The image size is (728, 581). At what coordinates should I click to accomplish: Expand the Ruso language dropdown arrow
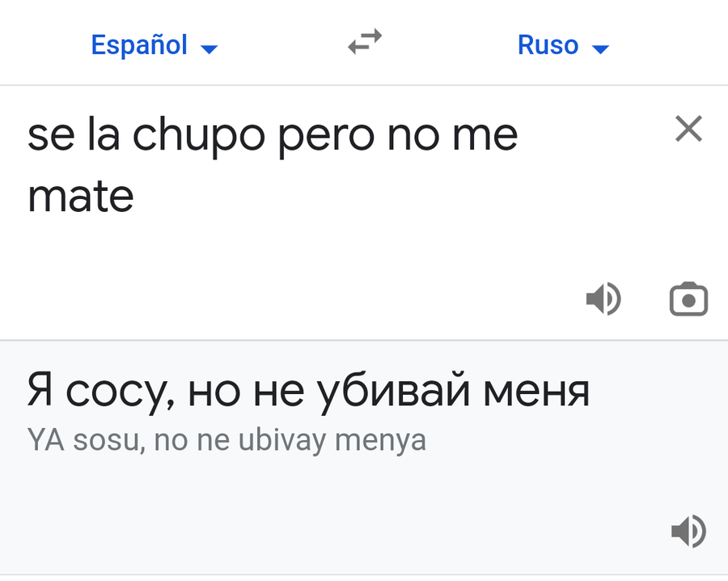click(599, 49)
